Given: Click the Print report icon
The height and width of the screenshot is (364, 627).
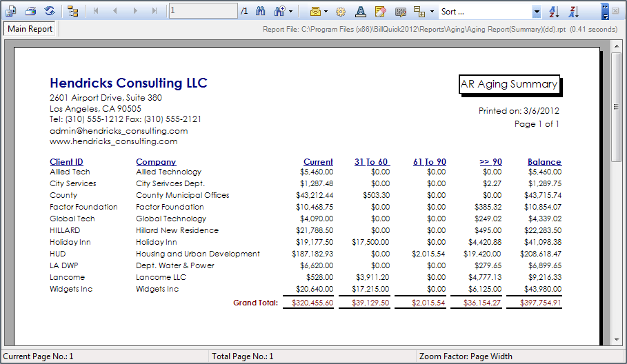Looking at the screenshot, I should [30, 11].
